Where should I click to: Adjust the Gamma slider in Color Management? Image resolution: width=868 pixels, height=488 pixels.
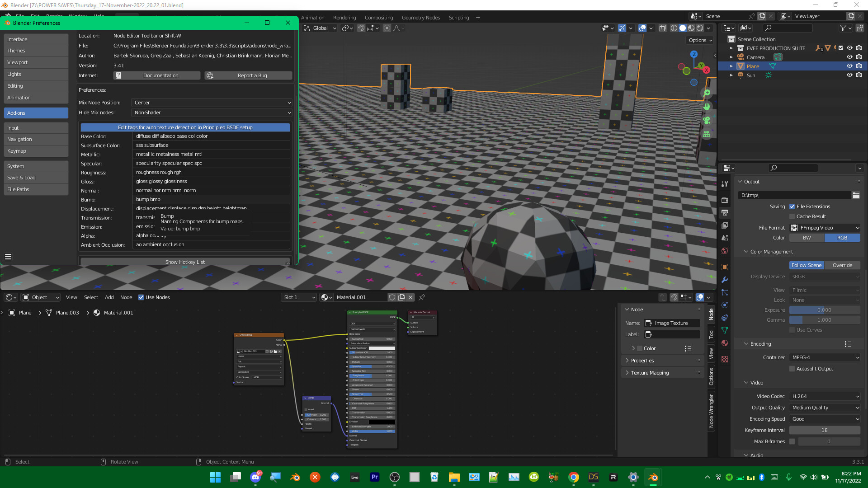coord(824,319)
